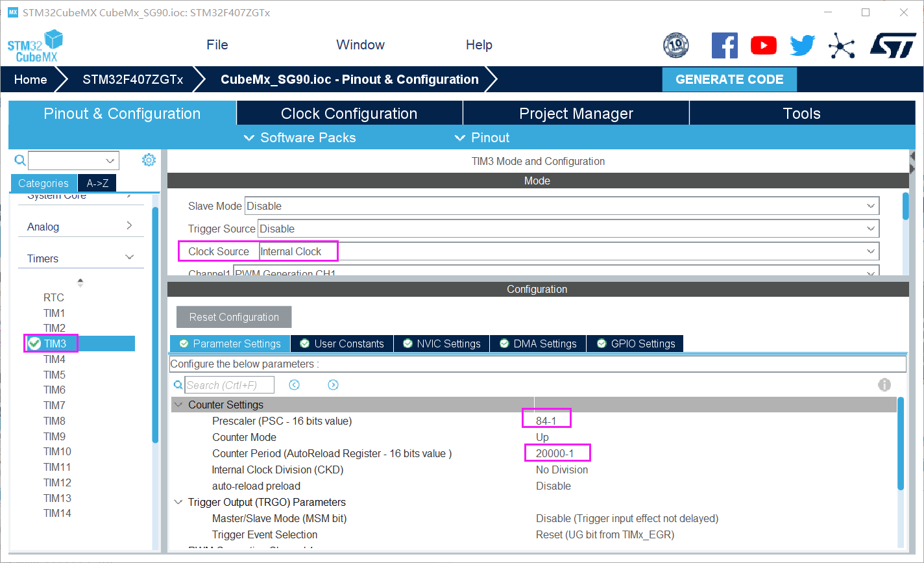Click the parameter search input field
Viewport: 924px width, 563px height.
pyautogui.click(x=229, y=385)
